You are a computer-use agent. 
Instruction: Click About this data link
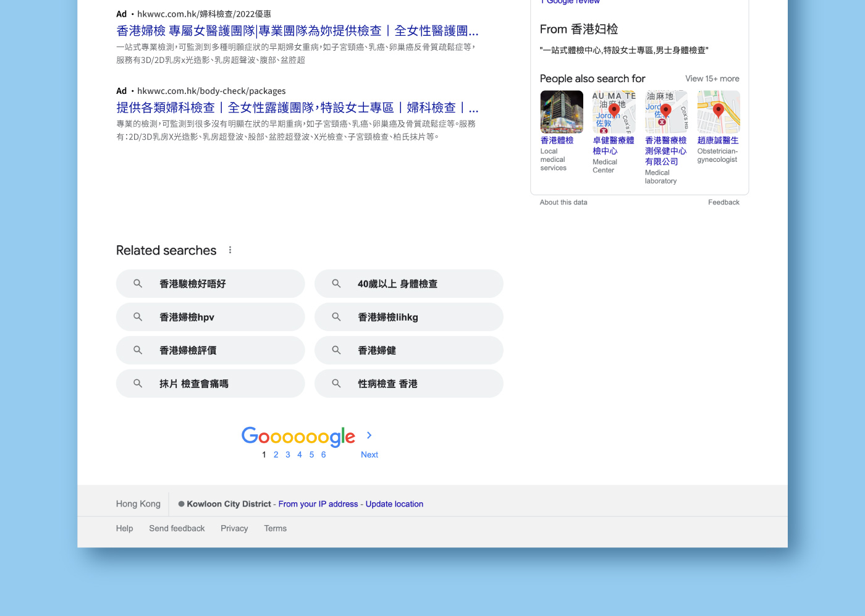pos(563,202)
